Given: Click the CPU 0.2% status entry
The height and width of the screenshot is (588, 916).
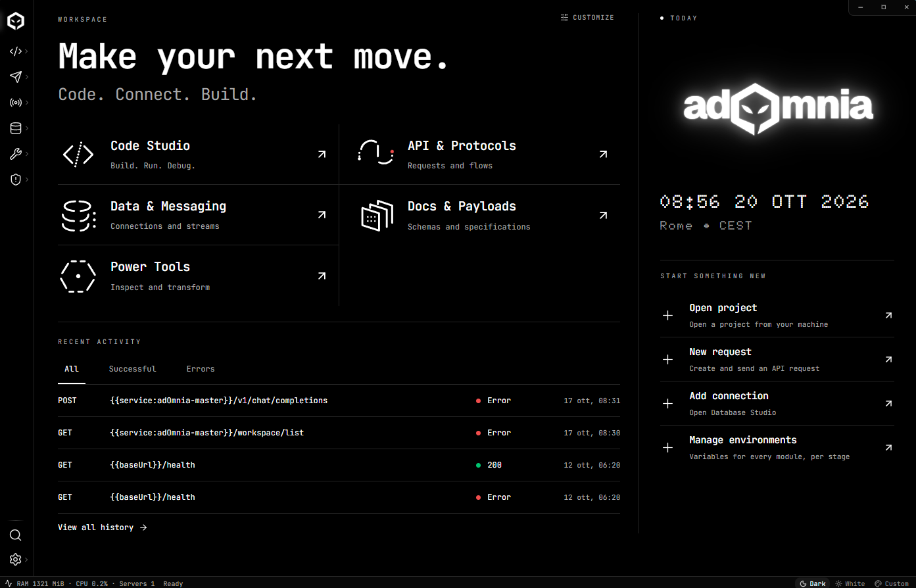Looking at the screenshot, I should click(x=91, y=583).
